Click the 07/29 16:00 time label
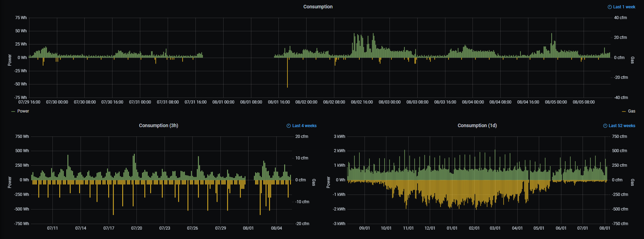Screen dimensions: 644x239 (29, 102)
